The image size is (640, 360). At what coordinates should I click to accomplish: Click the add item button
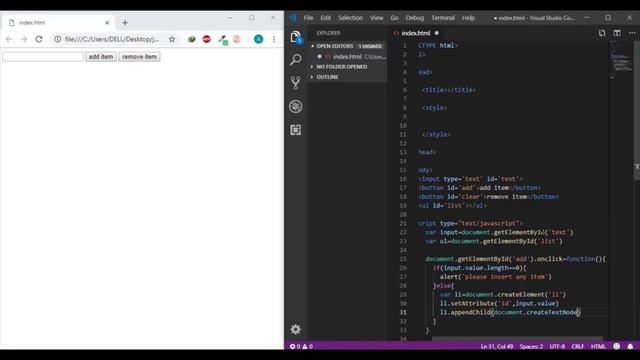(101, 57)
